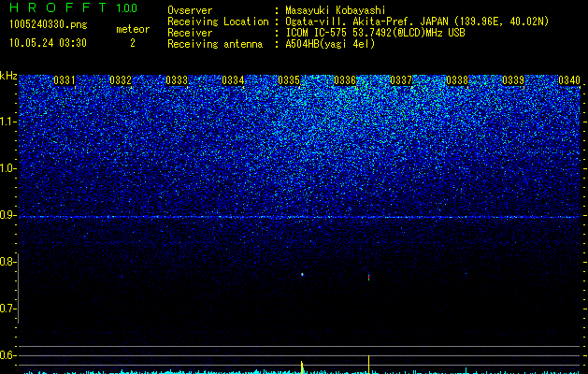Click the 0339 time marker
588x374 pixels.
pyautogui.click(x=513, y=80)
